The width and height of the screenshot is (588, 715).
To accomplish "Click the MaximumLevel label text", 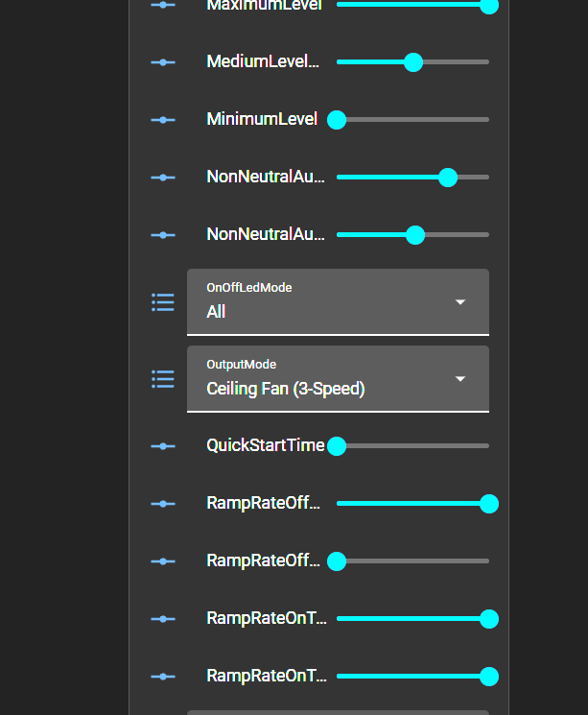I will [264, 6].
